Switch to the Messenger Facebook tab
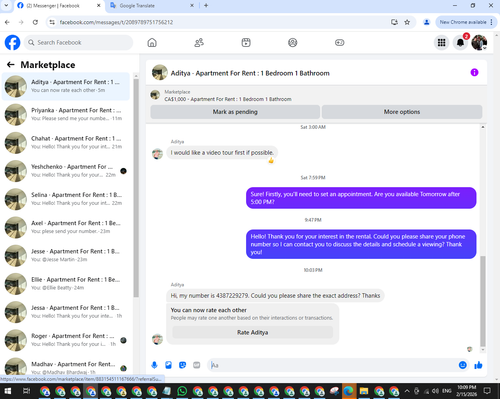Screen dimensions: 500x399 [59, 6]
